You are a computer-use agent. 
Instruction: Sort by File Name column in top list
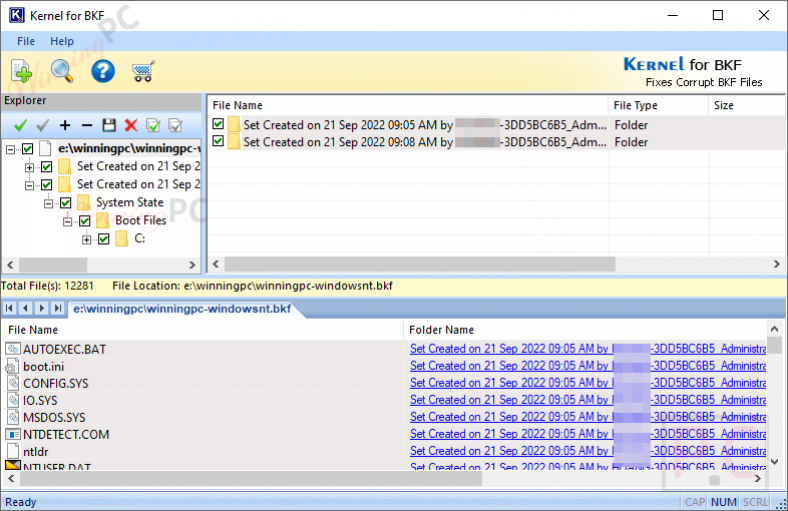[x=408, y=105]
